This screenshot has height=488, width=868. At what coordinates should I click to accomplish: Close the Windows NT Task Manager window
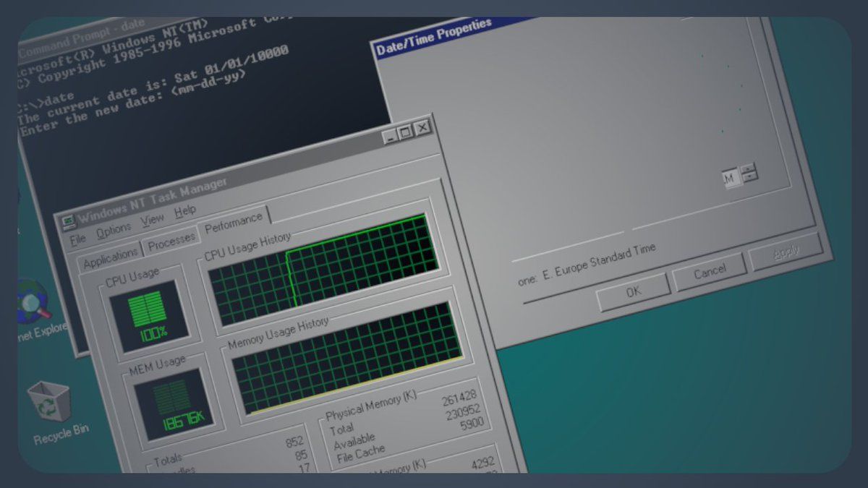point(422,129)
